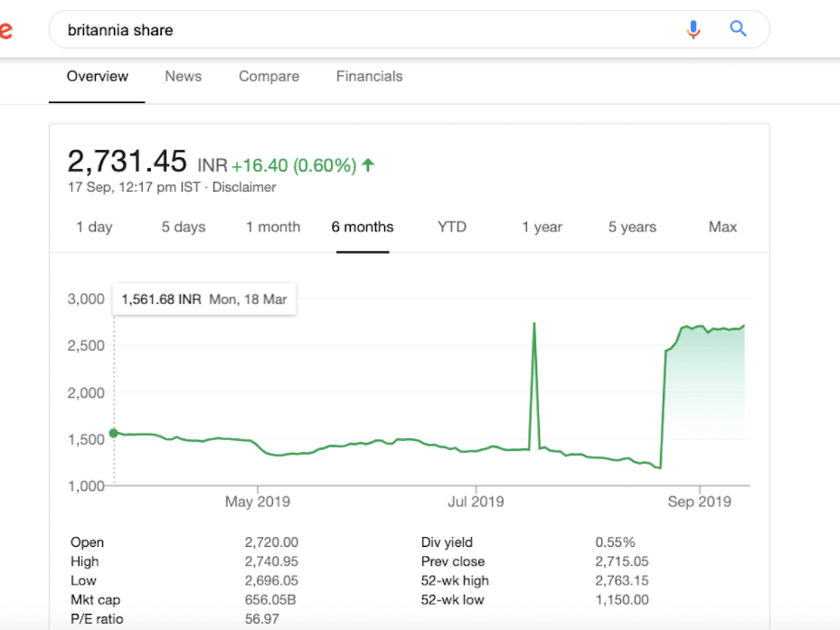Switch chart to YTD range
This screenshot has width=840, height=630.
click(x=451, y=227)
